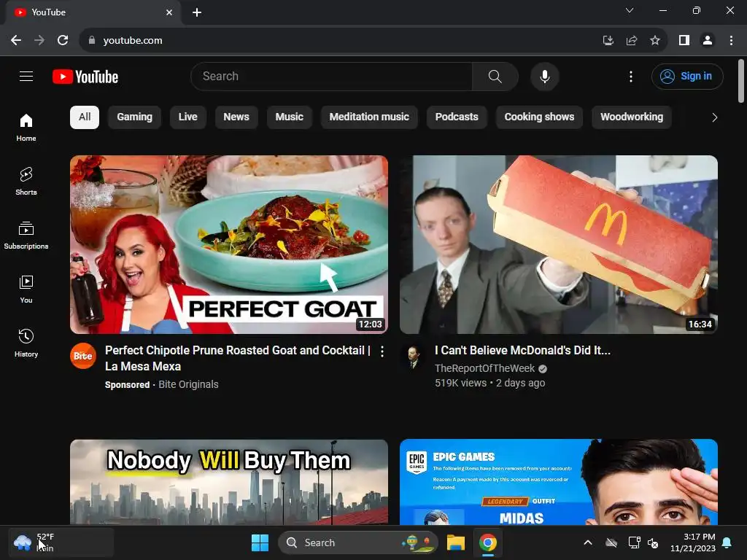Open options menu for goat video
Image resolution: width=747 pixels, height=560 pixels.
(382, 351)
